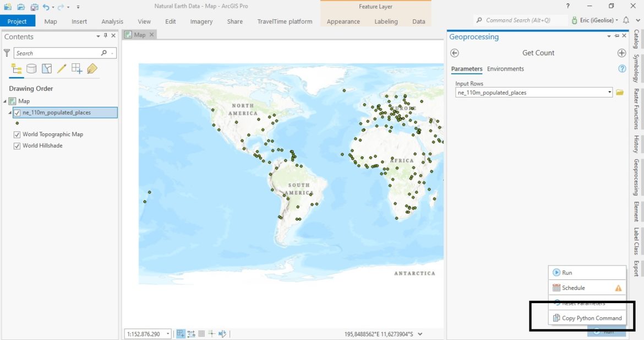Open the View ribbon tab

(x=144, y=21)
